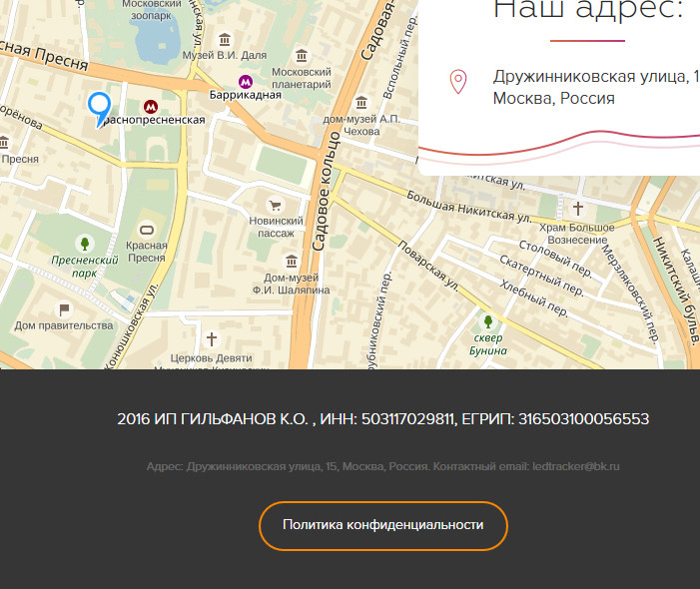700x589 pixels.
Task: Click the Мерзляковский пер. street label
Action: (630, 294)
